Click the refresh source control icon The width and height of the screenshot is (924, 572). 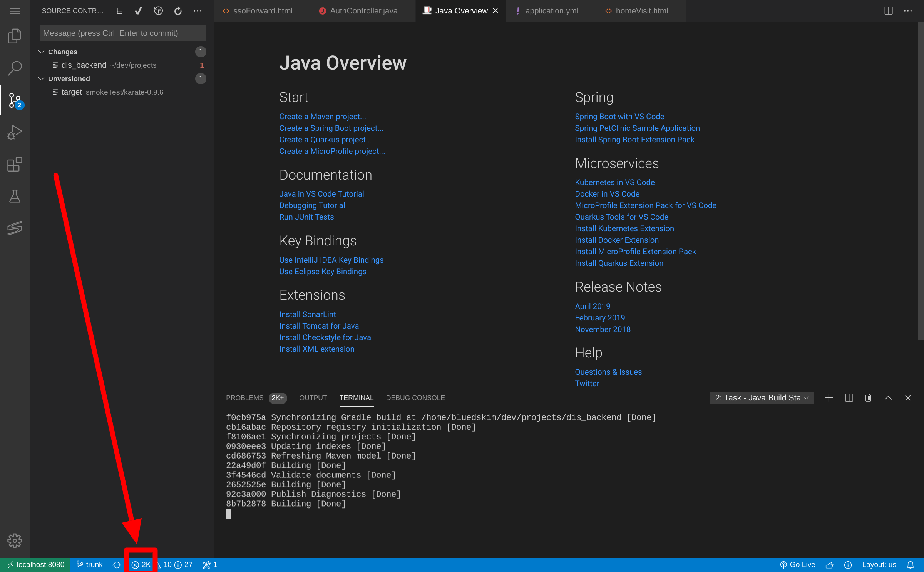[x=178, y=11]
